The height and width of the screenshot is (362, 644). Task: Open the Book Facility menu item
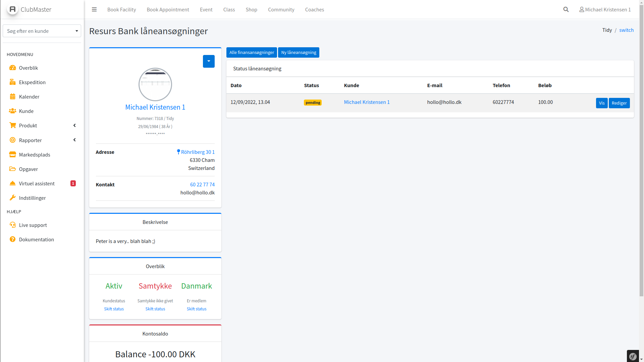(121, 9)
